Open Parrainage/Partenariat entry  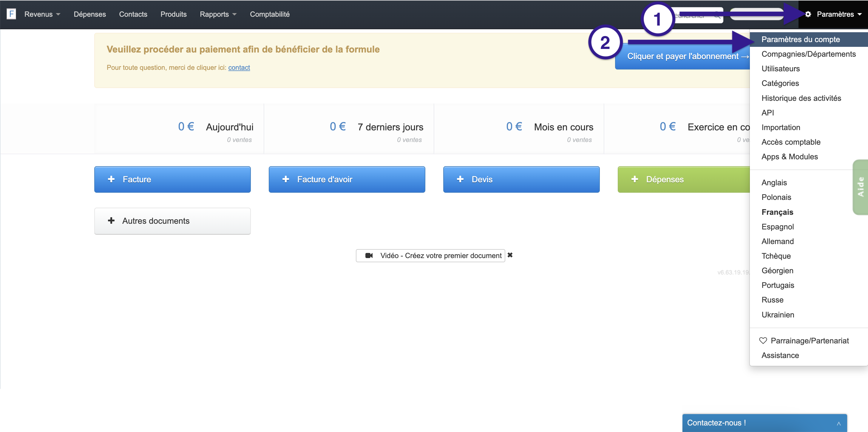(x=809, y=341)
